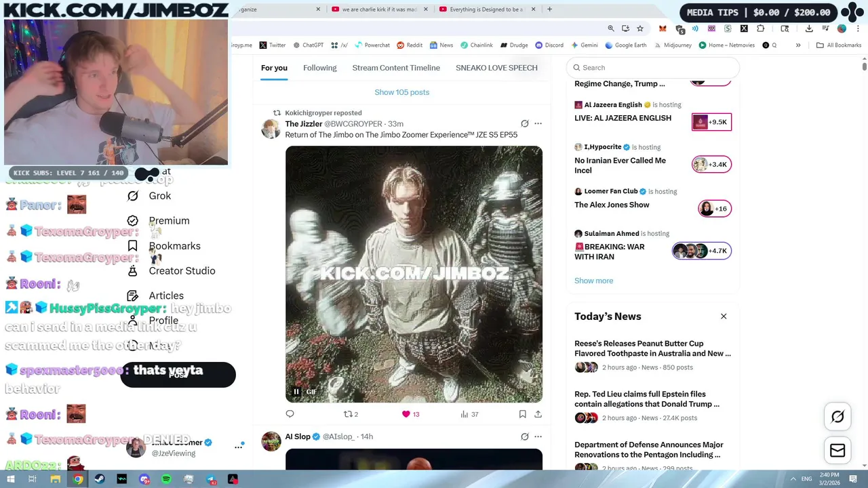Expand hidden bookmarks chevron
This screenshot has width=868, height=488.
click(x=798, y=45)
